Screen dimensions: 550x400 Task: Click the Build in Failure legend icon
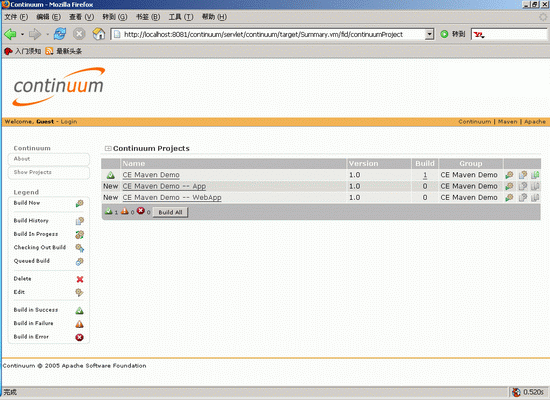click(80, 324)
